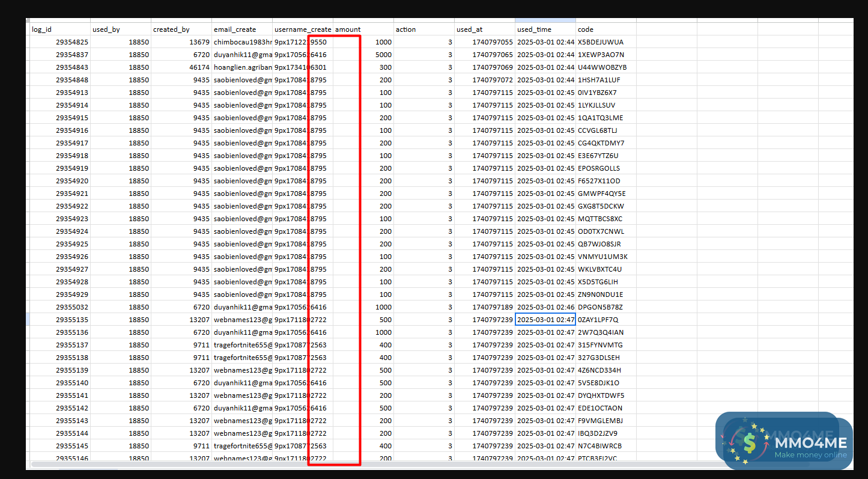This screenshot has width=868, height=479.
Task: Click code cell DPGON5B78Z
Action: coord(606,307)
